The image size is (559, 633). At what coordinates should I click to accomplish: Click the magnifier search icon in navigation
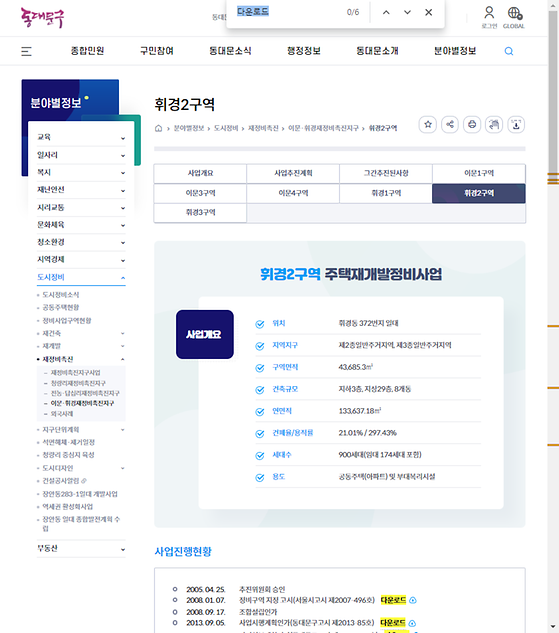tap(509, 51)
